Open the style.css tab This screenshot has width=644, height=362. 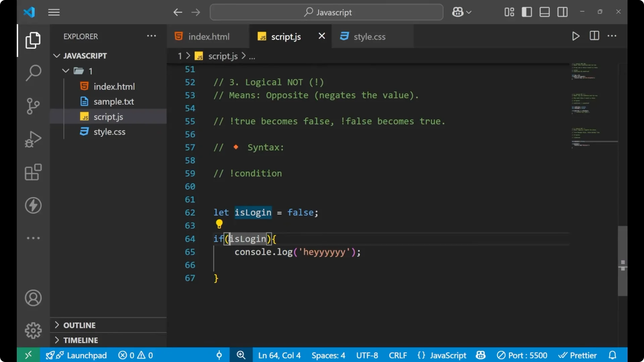coord(370,36)
